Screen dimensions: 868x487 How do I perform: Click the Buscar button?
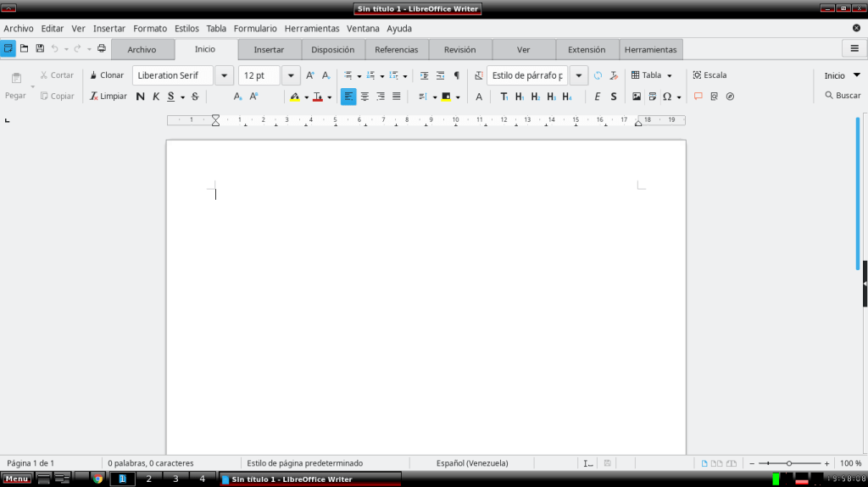click(842, 96)
